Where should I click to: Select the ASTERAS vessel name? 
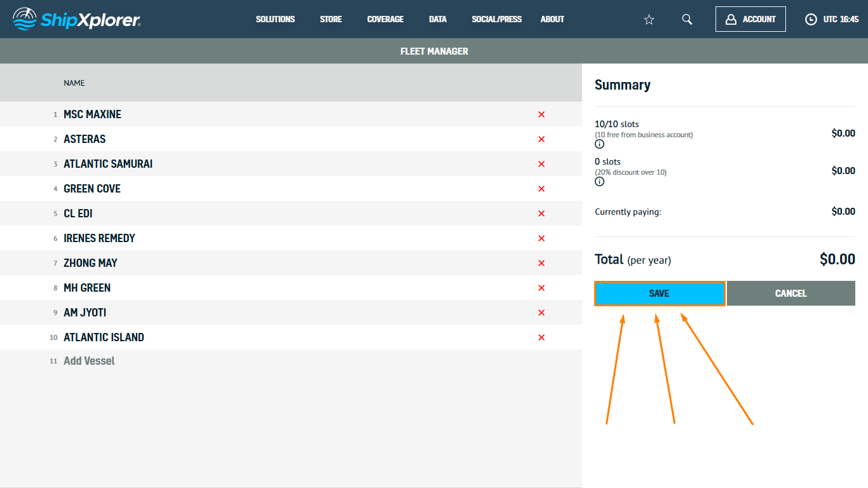(x=85, y=139)
